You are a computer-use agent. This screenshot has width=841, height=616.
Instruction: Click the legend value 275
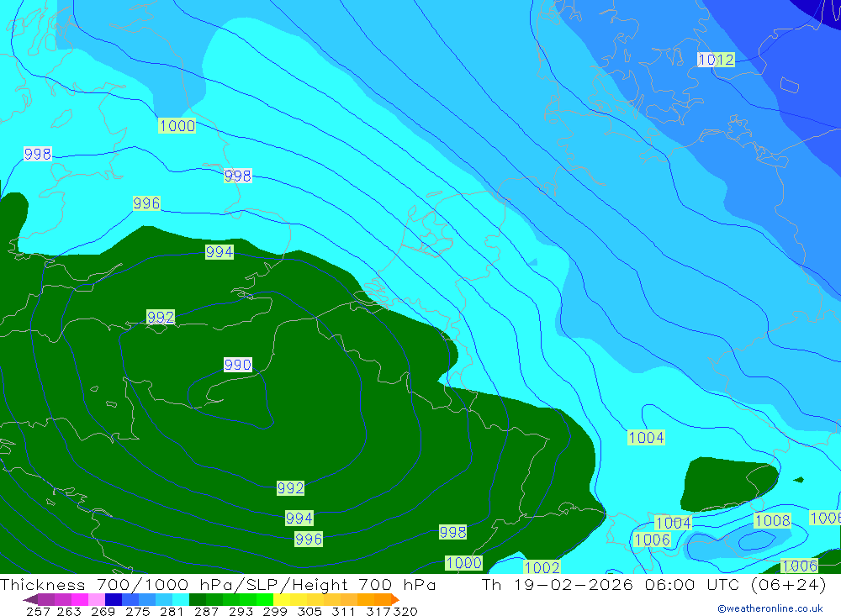137,612
